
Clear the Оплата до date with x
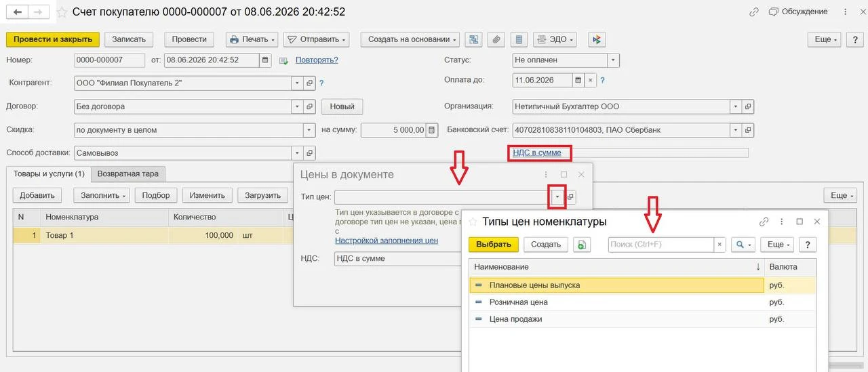(x=590, y=80)
